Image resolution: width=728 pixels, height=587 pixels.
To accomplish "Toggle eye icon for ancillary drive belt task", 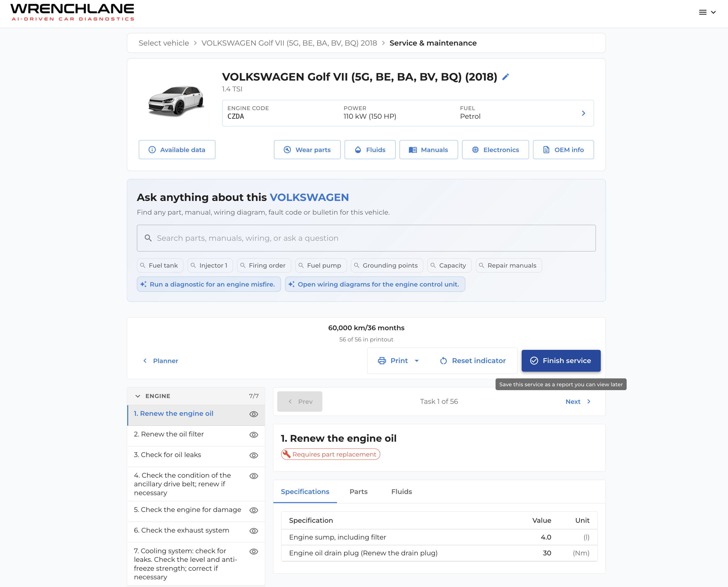I will click(254, 476).
